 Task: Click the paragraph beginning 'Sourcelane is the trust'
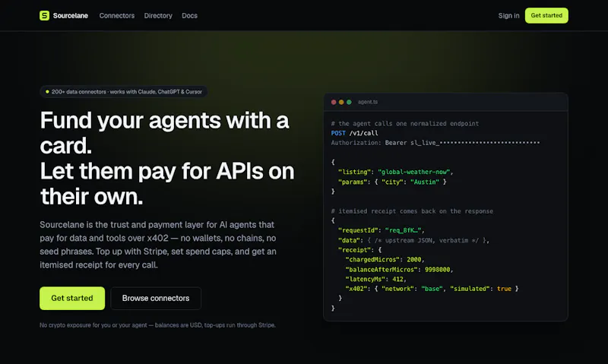click(158, 245)
